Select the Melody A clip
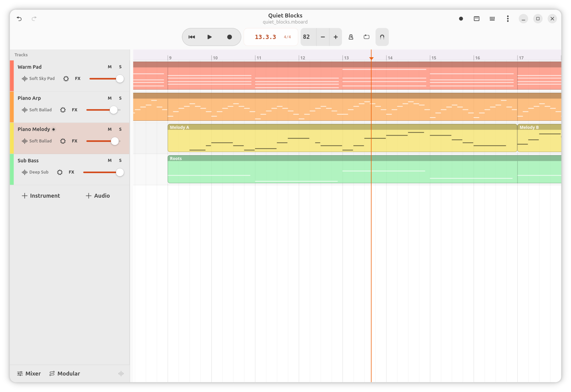 pos(342,138)
